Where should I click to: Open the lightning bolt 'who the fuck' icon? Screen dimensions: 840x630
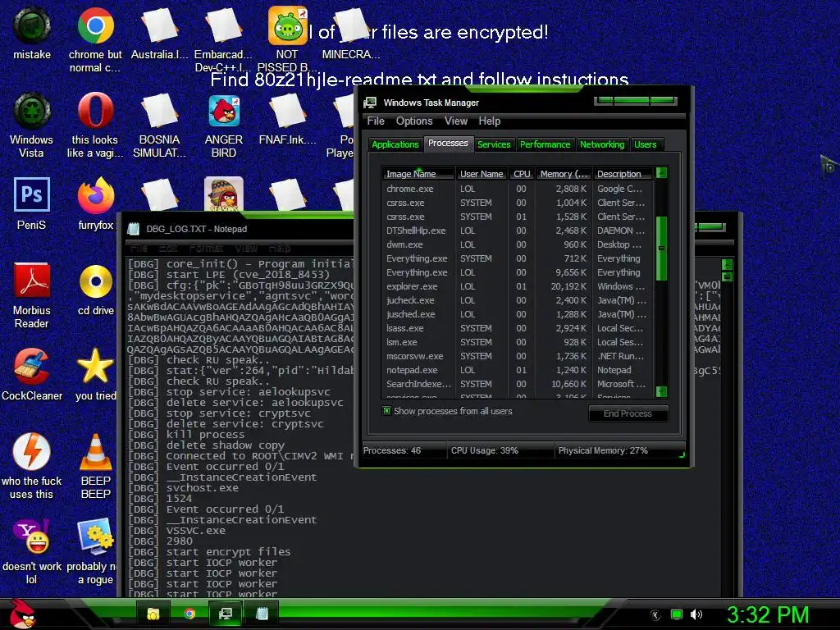(x=32, y=466)
